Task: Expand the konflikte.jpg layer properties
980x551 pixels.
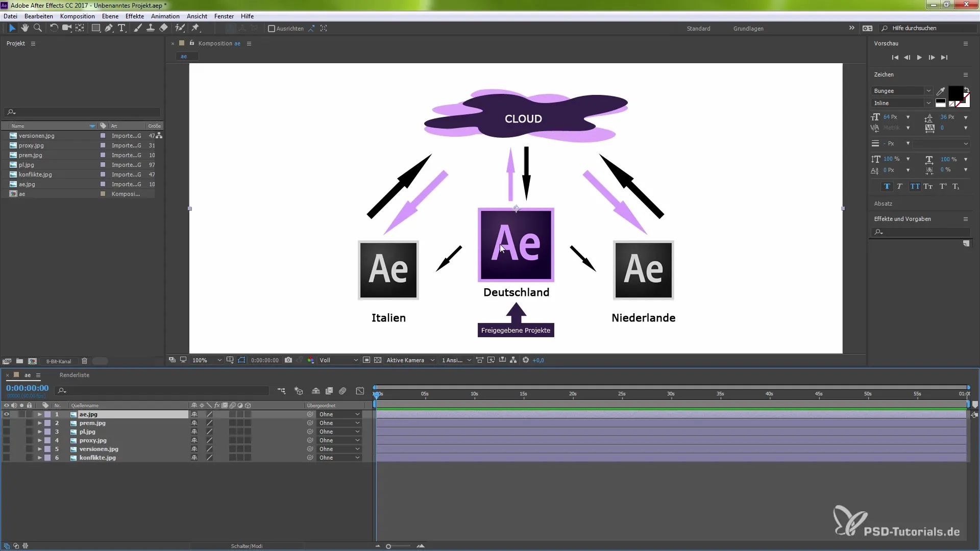Action: [40, 458]
